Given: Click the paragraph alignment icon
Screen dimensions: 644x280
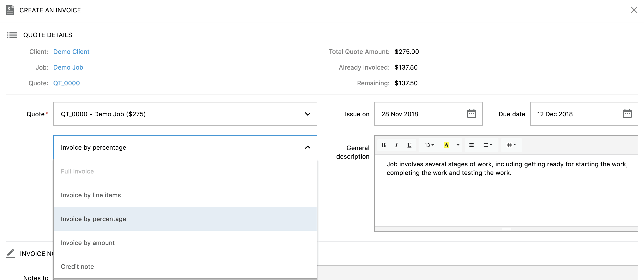Looking at the screenshot, I should [487, 145].
